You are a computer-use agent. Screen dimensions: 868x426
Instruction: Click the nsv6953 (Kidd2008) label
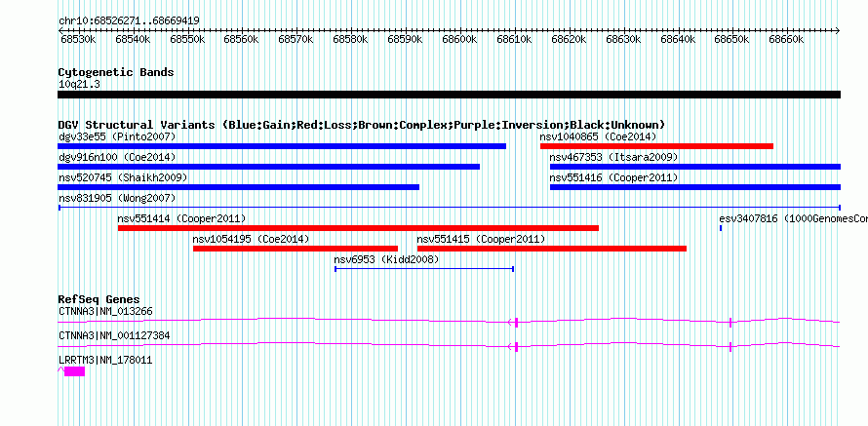386,259
